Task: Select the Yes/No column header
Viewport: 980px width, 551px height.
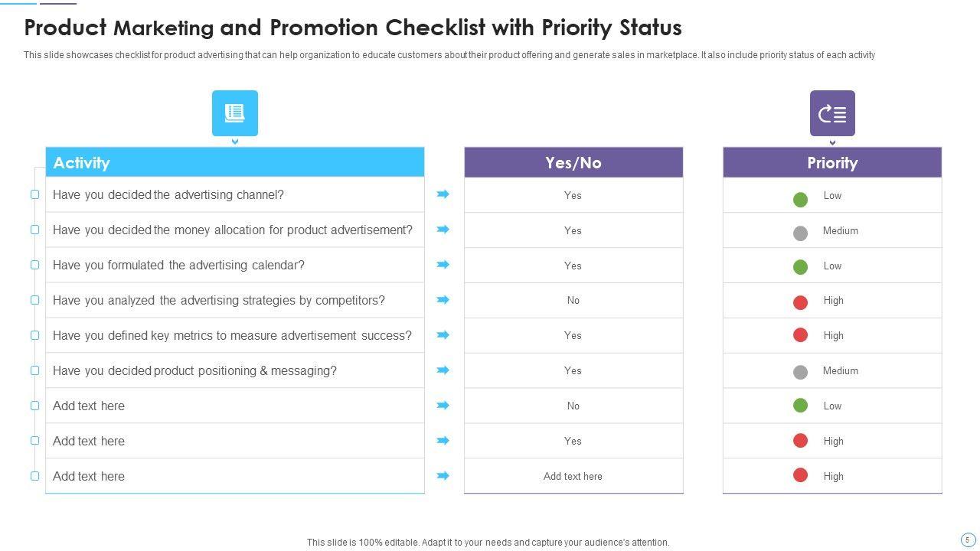Action: pos(573,162)
